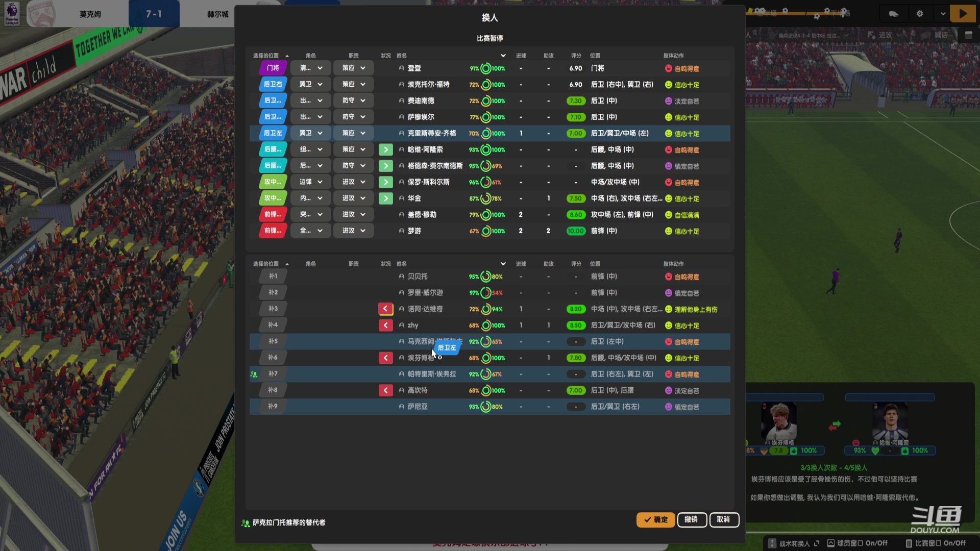Sort starters by 评分 column

coord(576,56)
